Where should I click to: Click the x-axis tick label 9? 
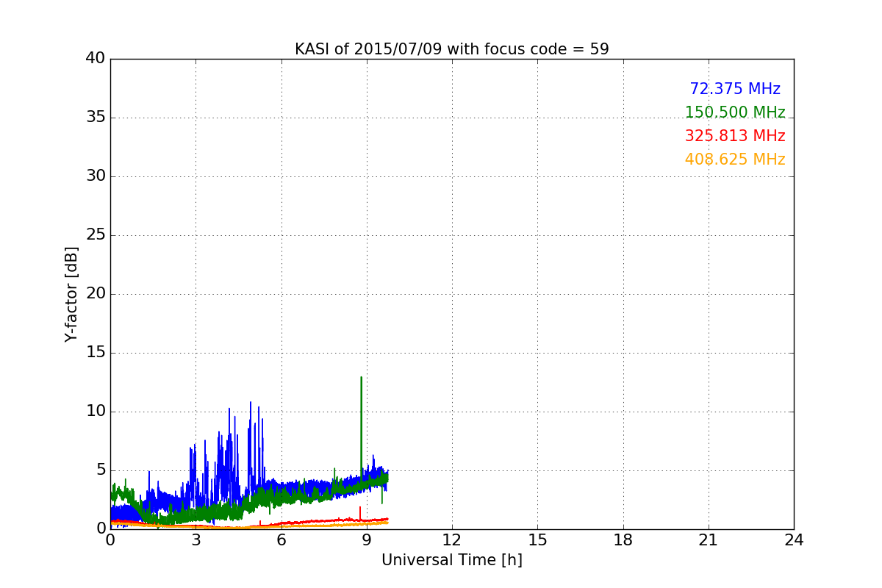point(367,540)
